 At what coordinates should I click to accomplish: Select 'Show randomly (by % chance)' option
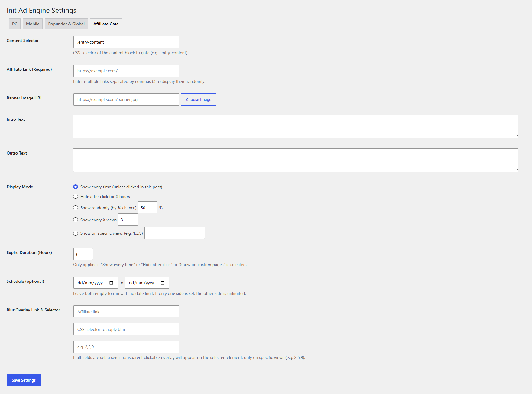pos(76,208)
